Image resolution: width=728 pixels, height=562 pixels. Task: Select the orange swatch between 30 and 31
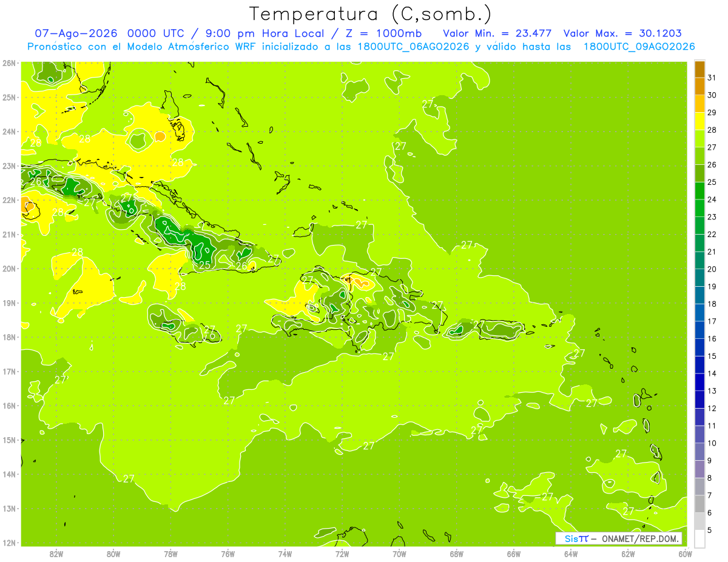pos(699,87)
